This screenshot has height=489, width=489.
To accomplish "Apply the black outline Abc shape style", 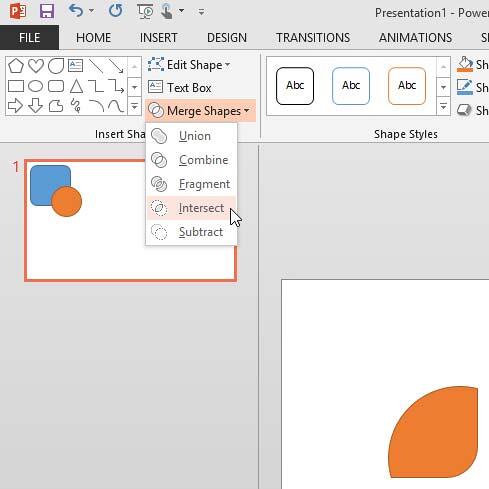I will pos(295,86).
